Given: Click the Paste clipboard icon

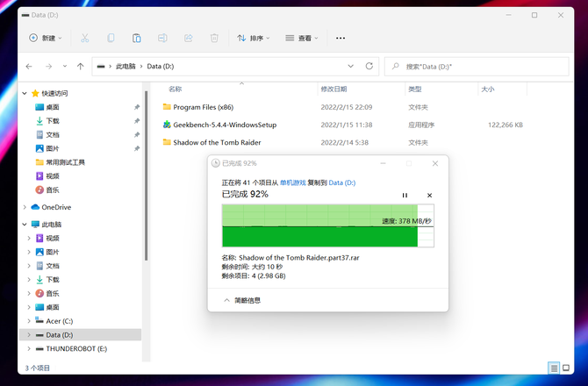Looking at the screenshot, I should (x=136, y=39).
